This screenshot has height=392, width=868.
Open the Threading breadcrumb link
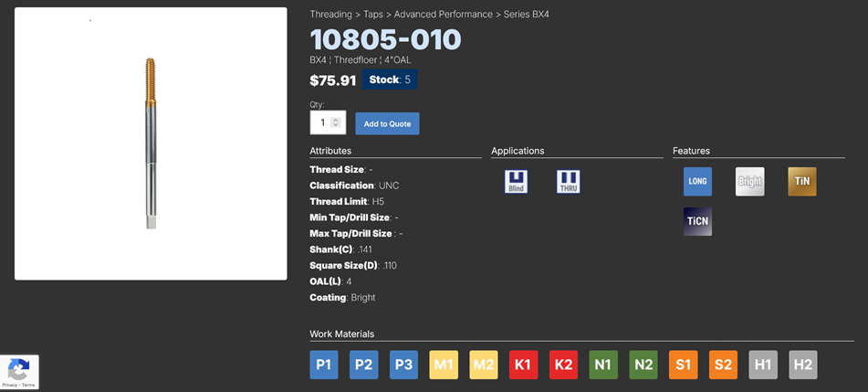click(x=330, y=15)
